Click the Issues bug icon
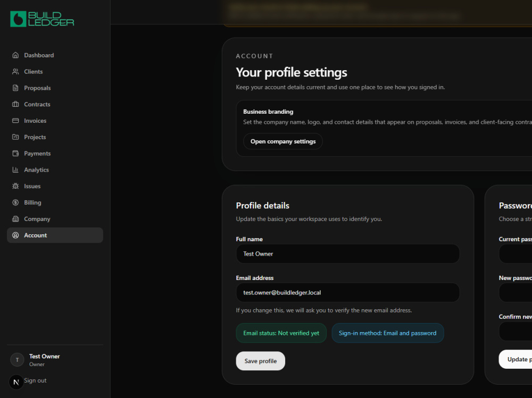 coord(15,186)
